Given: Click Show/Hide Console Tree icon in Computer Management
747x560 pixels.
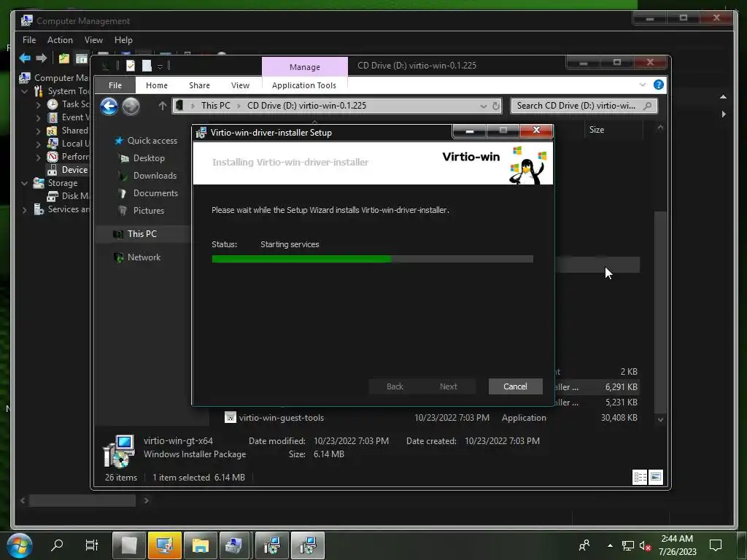Looking at the screenshot, I should (82, 58).
